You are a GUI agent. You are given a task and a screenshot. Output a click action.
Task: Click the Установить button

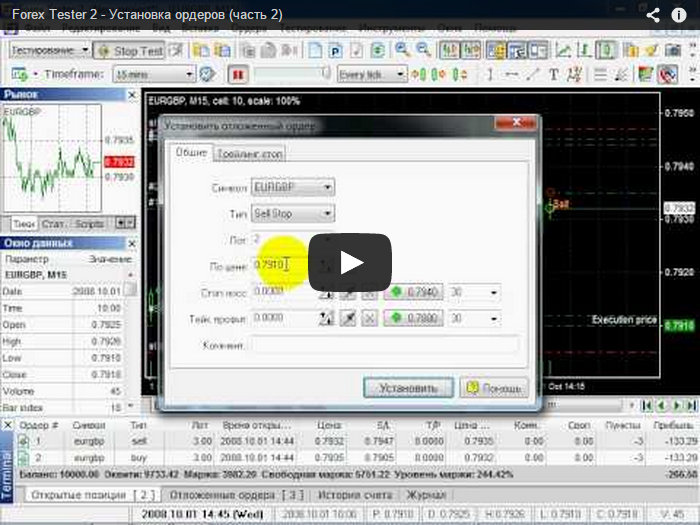pos(408,388)
